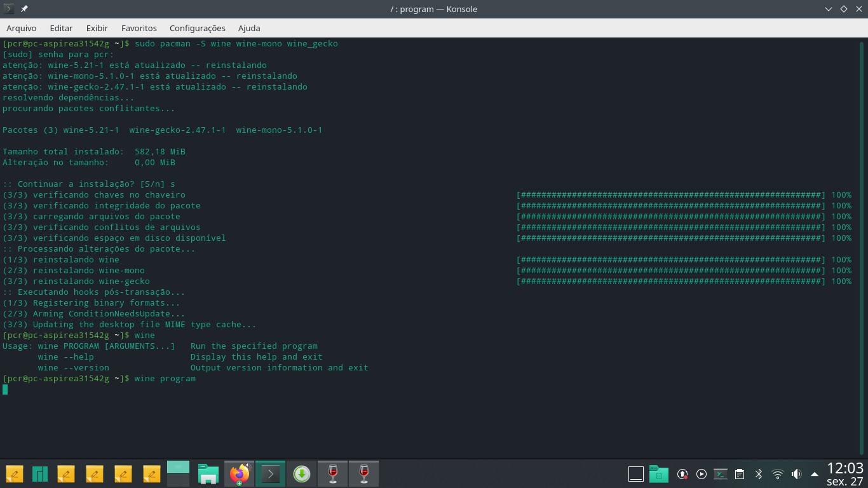Open the audio volume tray icon

[x=797, y=474]
